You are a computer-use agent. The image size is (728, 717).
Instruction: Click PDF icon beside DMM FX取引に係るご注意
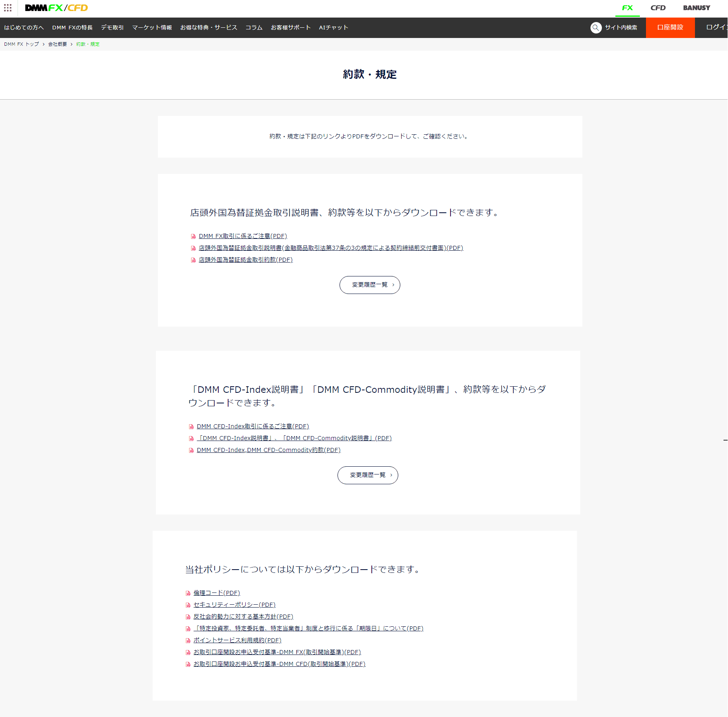point(193,236)
